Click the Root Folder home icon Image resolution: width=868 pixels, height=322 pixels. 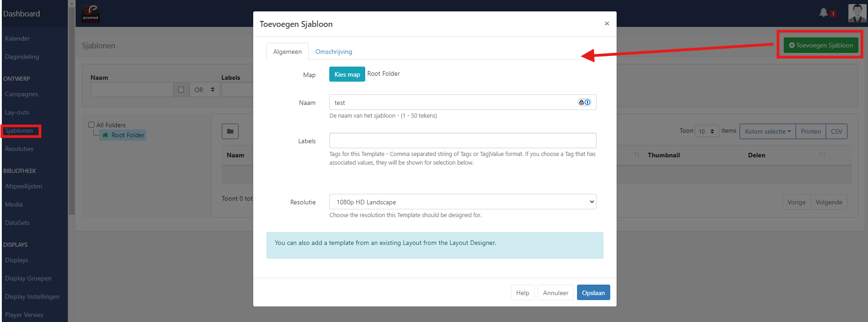(x=105, y=135)
